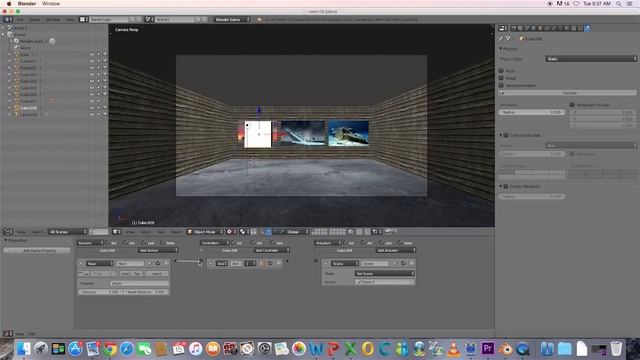Enable the Collision Bounds checkbox
The height and width of the screenshot is (360, 640).
click(x=506, y=135)
